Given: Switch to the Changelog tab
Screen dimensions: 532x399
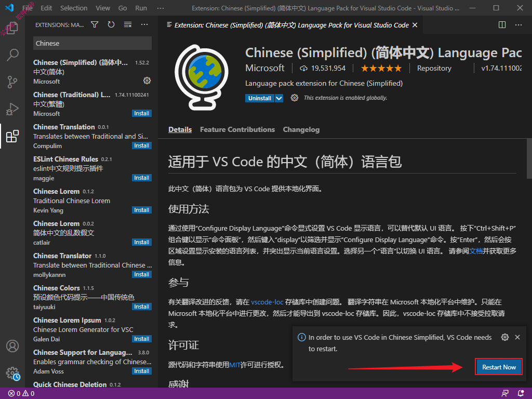Looking at the screenshot, I should [x=301, y=129].
